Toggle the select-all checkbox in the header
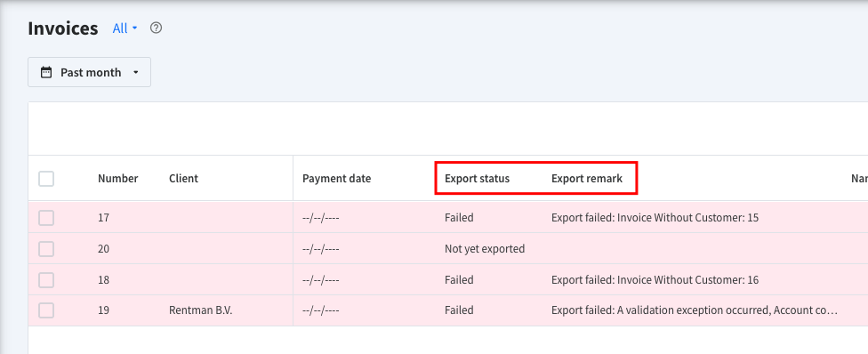This screenshot has height=354, width=868. (46, 179)
